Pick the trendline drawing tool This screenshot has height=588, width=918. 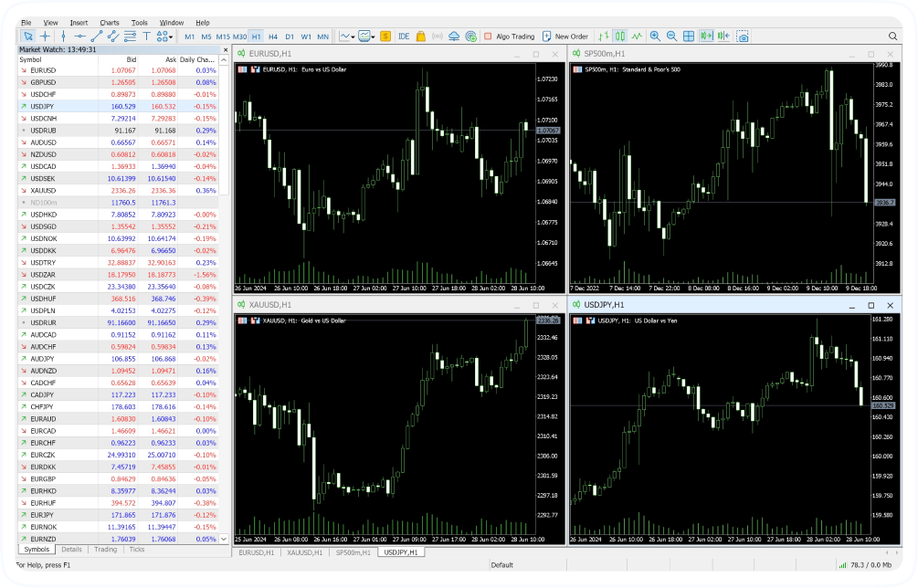pyautogui.click(x=96, y=37)
